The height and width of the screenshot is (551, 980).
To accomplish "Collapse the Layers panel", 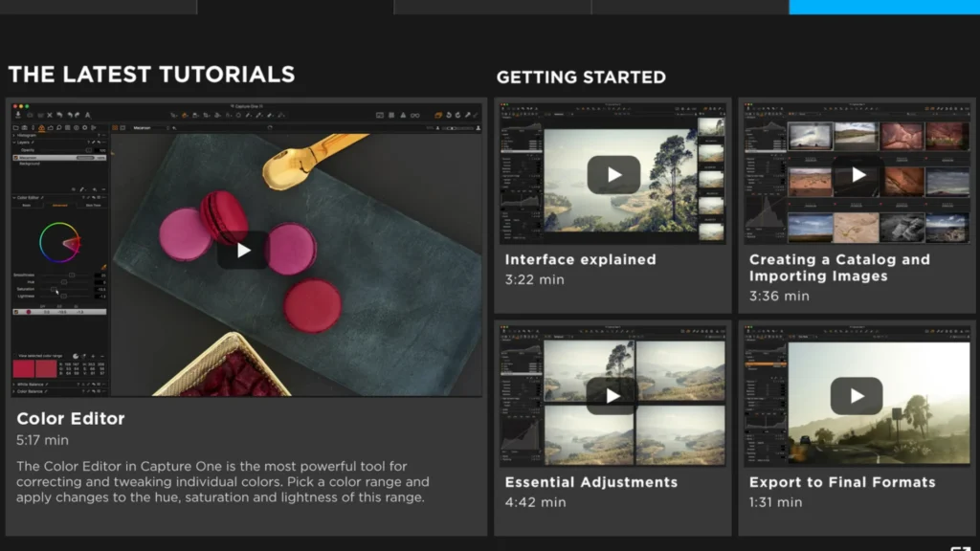I will pos(14,143).
